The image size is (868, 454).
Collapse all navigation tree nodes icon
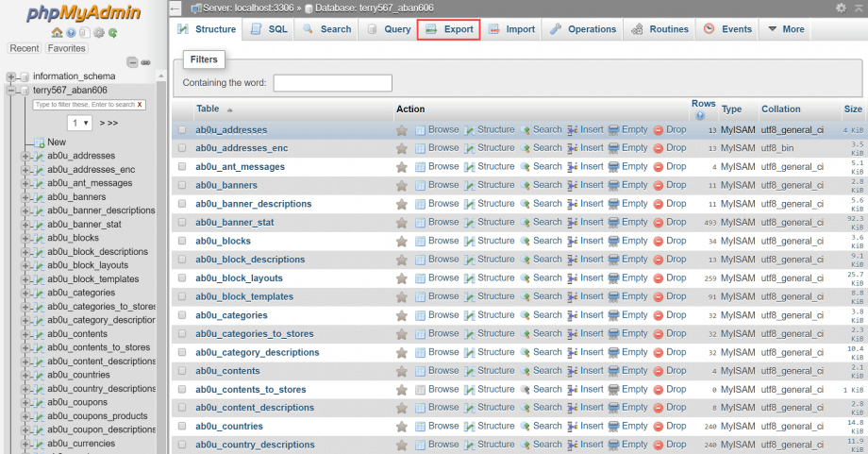[x=132, y=62]
